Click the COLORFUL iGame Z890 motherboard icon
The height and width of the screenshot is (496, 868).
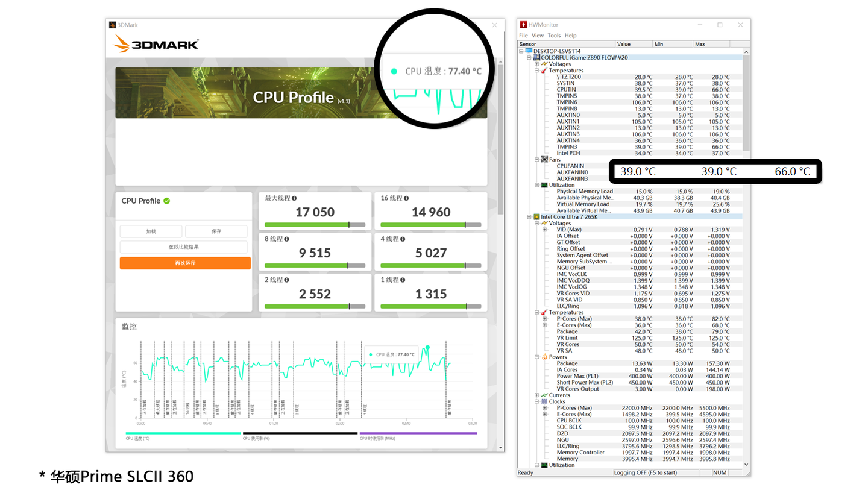point(535,58)
